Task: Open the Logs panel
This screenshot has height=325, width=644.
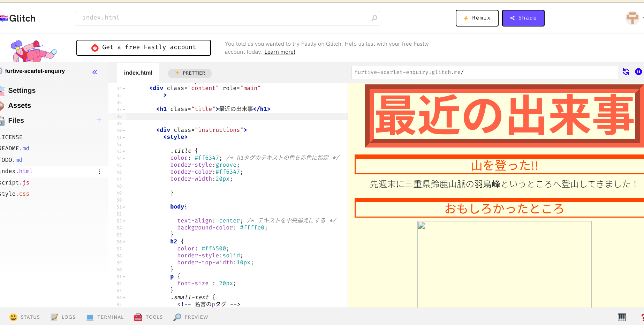Action: tap(63, 317)
